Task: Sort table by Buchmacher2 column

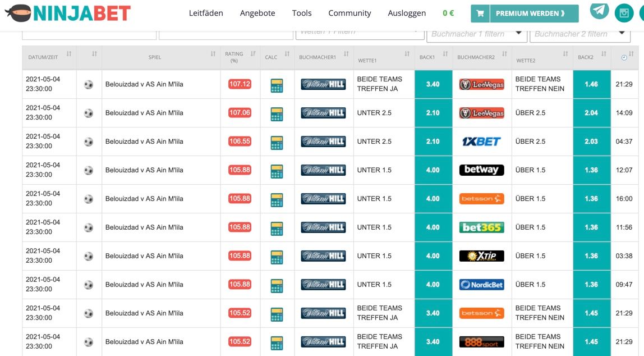Action: tap(504, 54)
